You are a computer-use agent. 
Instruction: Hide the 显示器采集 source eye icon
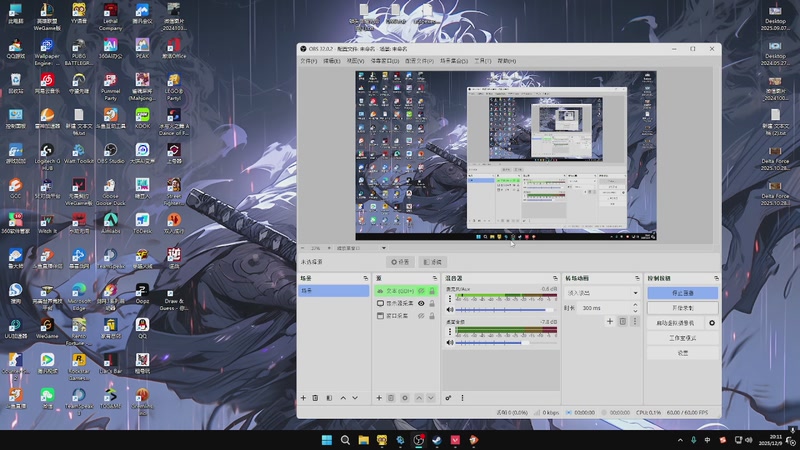click(421, 304)
